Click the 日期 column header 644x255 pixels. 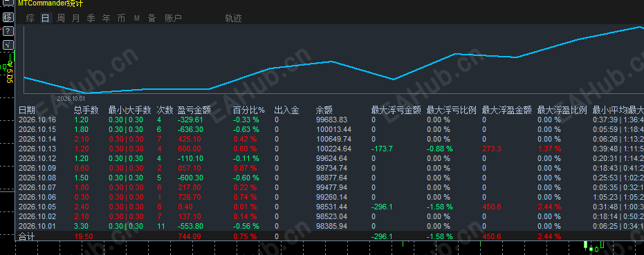[x=27, y=110]
